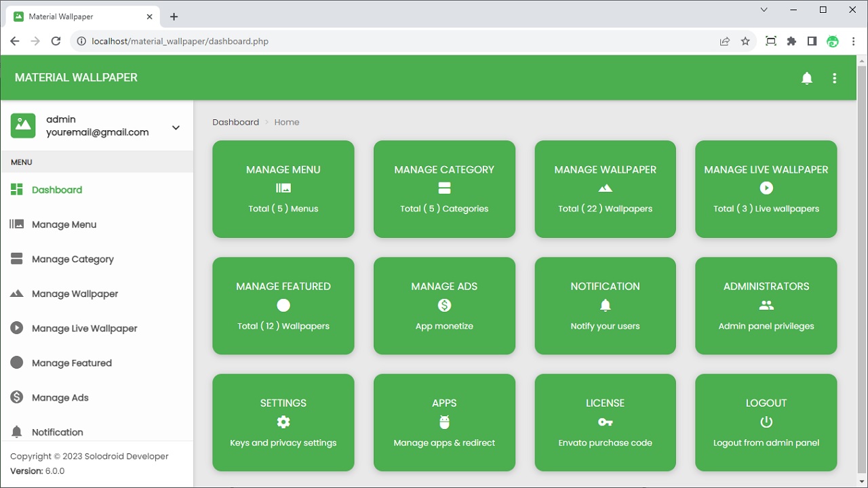This screenshot has width=868, height=488.
Task: Click the Administrators card people icon
Action: [x=766, y=305]
